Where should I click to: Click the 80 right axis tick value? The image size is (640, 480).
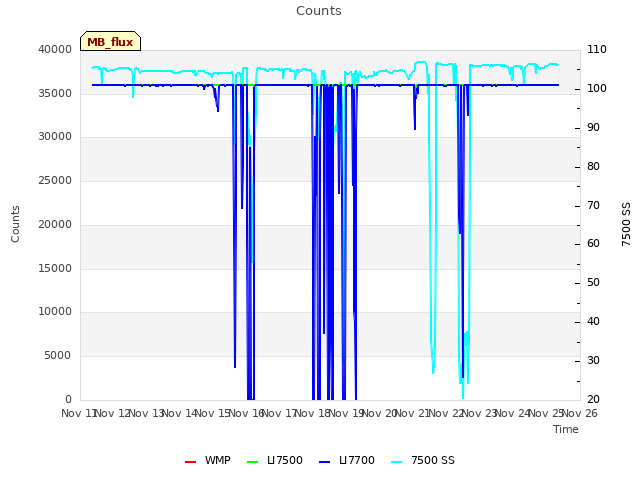click(x=593, y=167)
